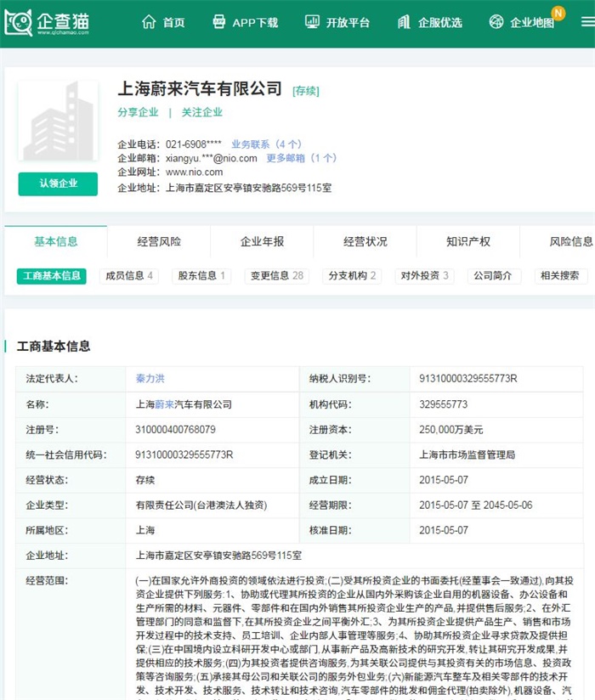Click the 上海蔚来汽车有限公司 page title
This screenshot has width=595, height=700.
pos(200,89)
